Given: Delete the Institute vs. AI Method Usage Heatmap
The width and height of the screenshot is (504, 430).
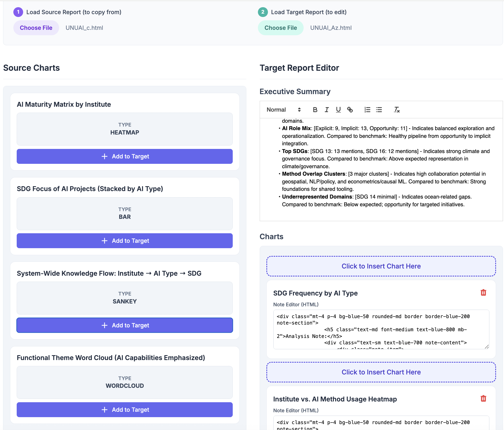Looking at the screenshot, I should (483, 398).
